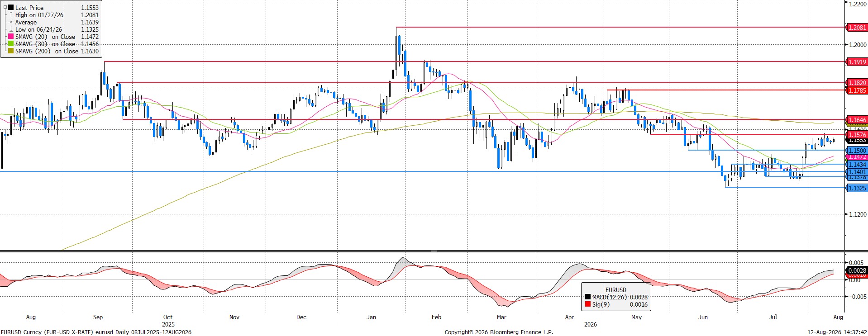Click the 1.1785 red price label
The image size is (868, 336).
tap(857, 90)
